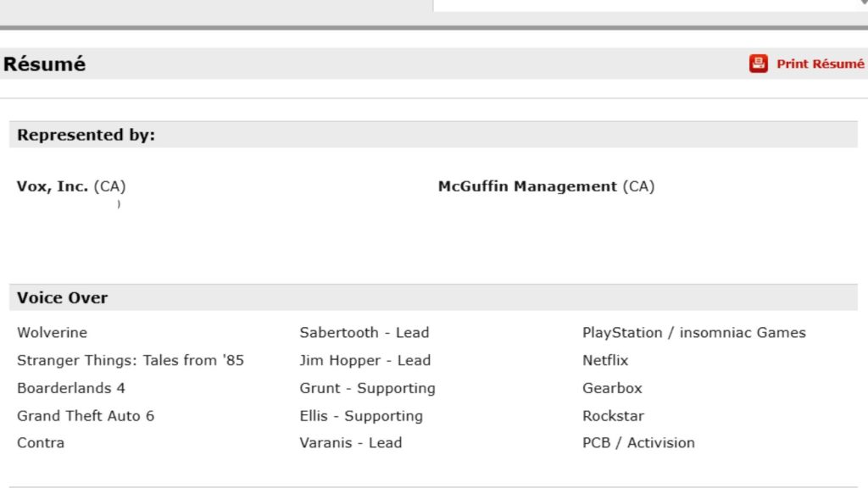Click PlayStation / insomniac Games studio text
Image resolution: width=868 pixels, height=488 pixels.
pyautogui.click(x=694, y=332)
